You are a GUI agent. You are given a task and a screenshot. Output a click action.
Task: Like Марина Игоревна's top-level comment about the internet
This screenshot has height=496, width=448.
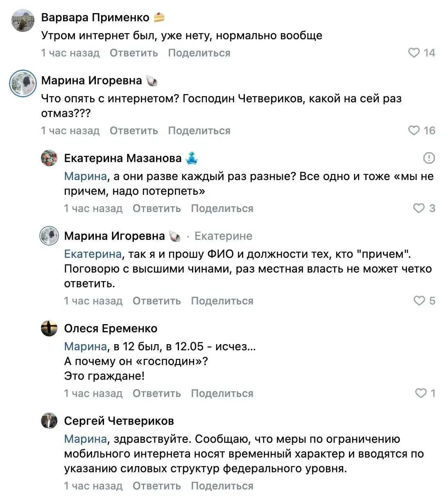pos(414,131)
